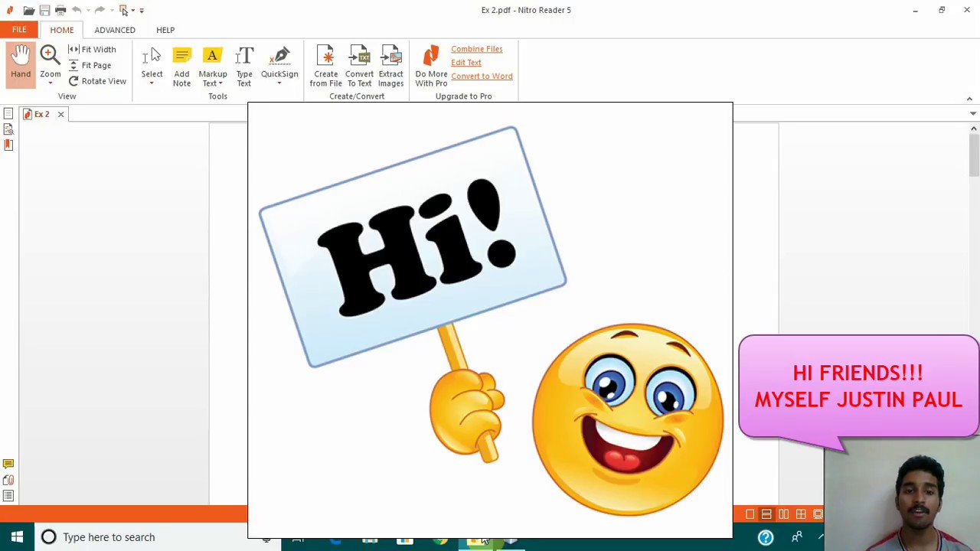Screen dimensions: 980x551
Task: Click the selection-mode quick access icon
Action: point(124,10)
